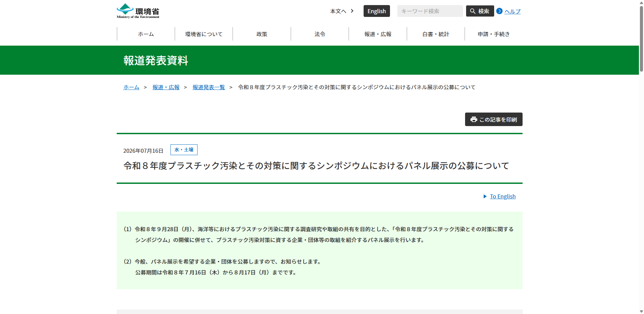This screenshot has height=314, width=644.
Task: Click the 検索 search button
Action: pos(480,11)
